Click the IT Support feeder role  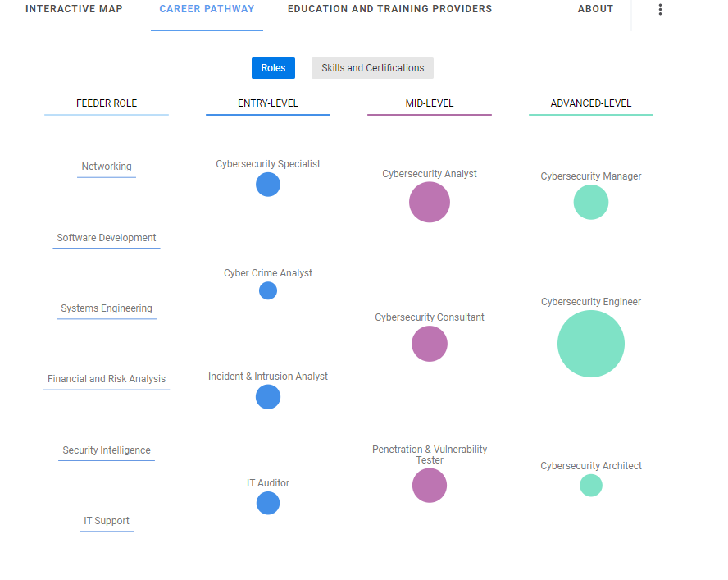click(x=107, y=521)
